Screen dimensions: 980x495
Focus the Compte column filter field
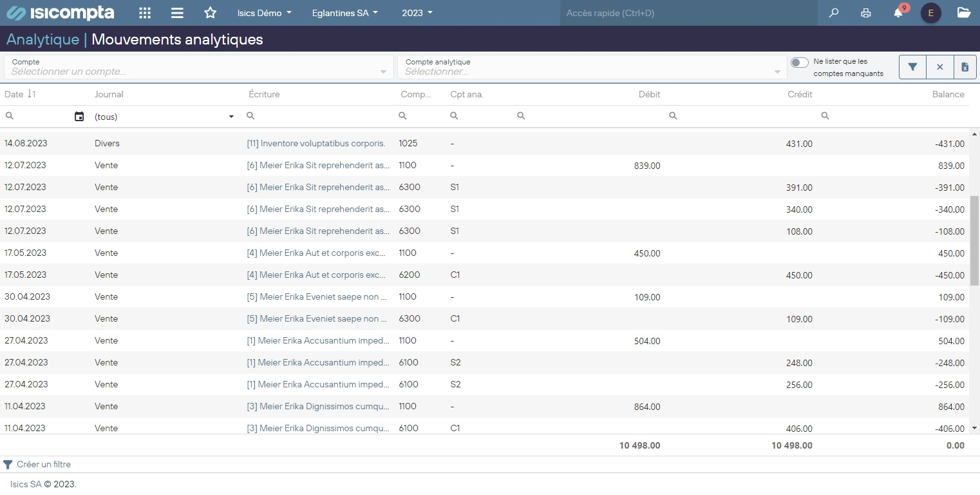pyautogui.click(x=420, y=116)
